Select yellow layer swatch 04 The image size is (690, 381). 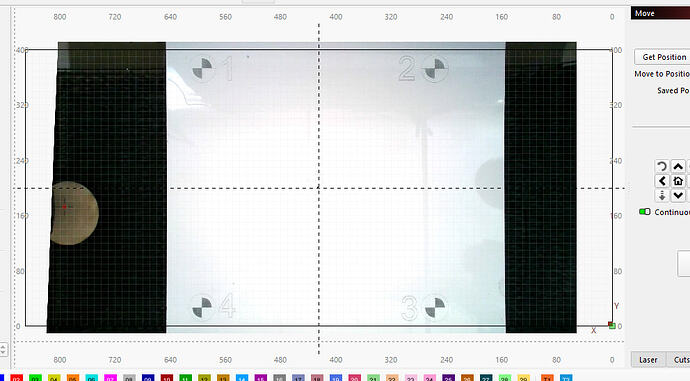[x=54, y=377]
